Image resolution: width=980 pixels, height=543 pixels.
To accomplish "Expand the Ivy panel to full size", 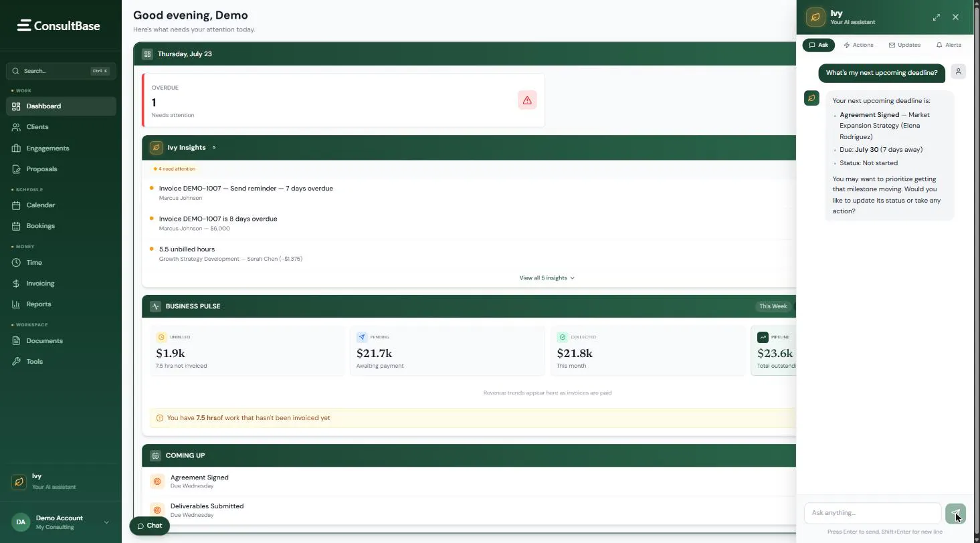I will [937, 17].
